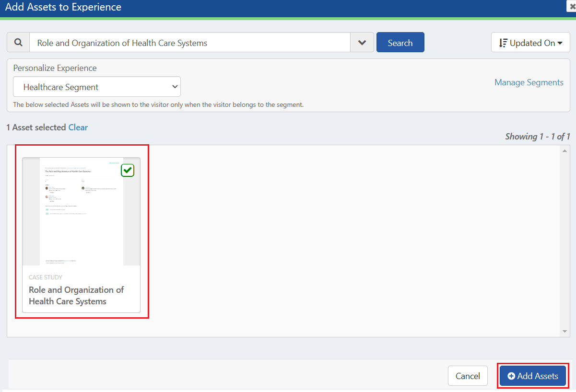Click the CASE STUDY label on the card
This screenshot has height=392, width=576.
point(46,277)
